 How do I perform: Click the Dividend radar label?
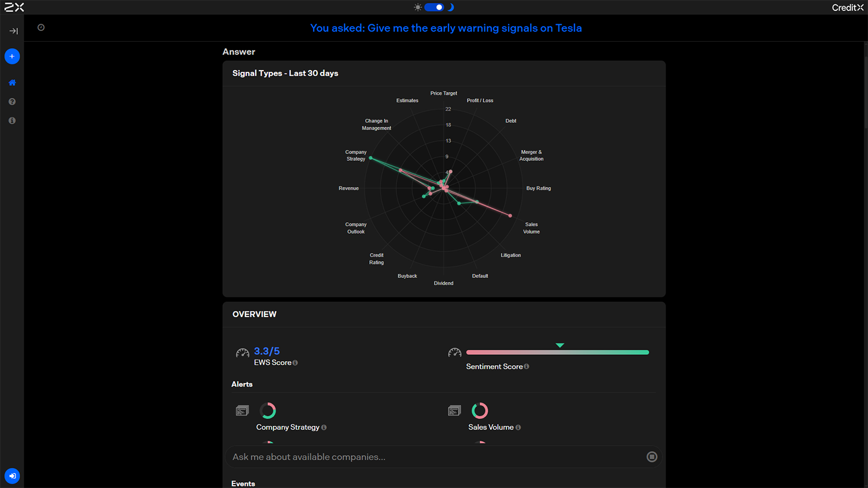tap(444, 283)
